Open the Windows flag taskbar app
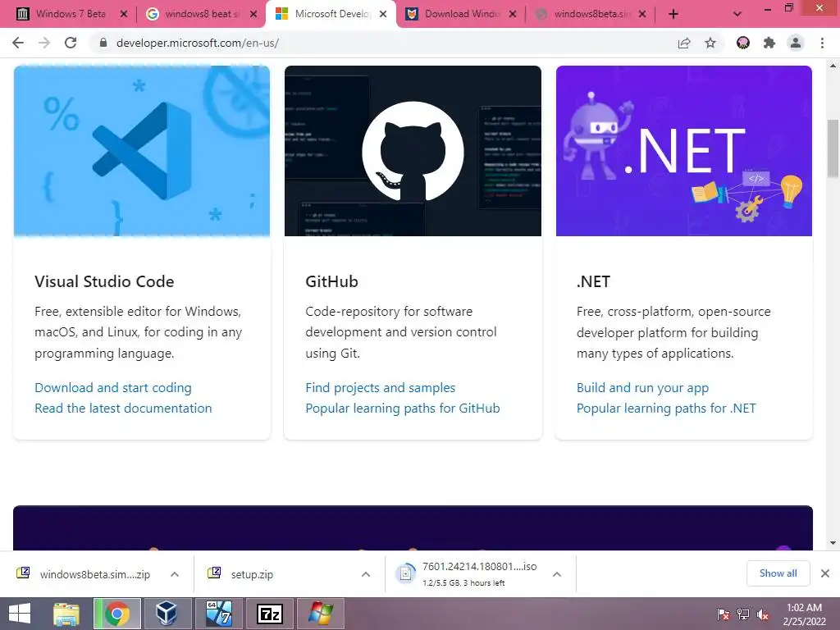This screenshot has width=840, height=630. (x=321, y=614)
